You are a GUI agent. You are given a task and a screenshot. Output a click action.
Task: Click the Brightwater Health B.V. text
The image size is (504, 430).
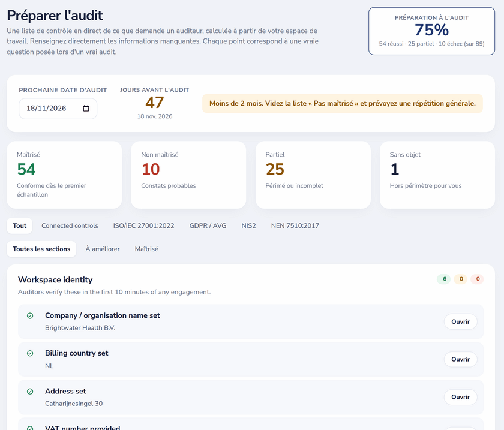[x=80, y=328]
